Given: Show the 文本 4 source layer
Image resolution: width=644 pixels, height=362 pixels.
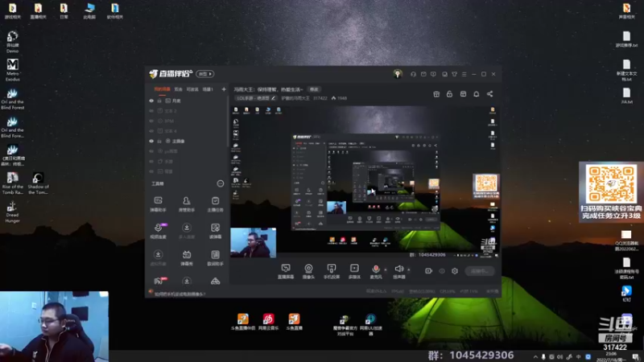Looking at the screenshot, I should pos(151,131).
